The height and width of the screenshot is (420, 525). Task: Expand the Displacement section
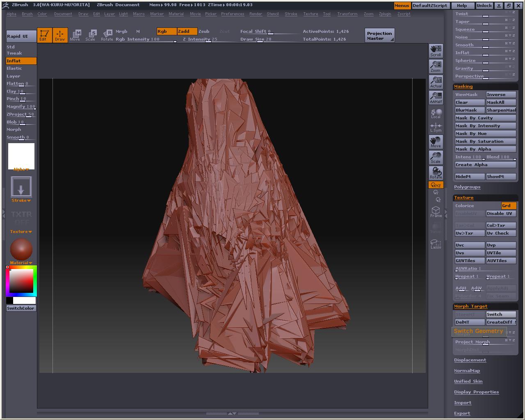coord(470,360)
